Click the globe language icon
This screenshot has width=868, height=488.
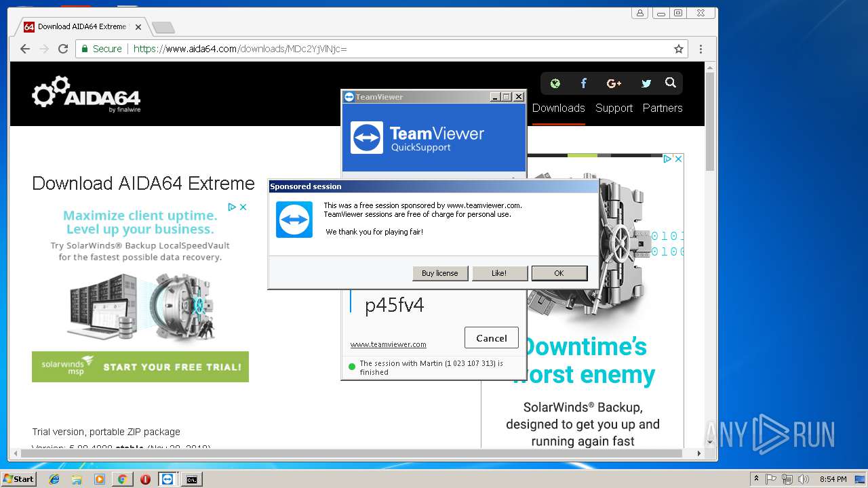555,83
